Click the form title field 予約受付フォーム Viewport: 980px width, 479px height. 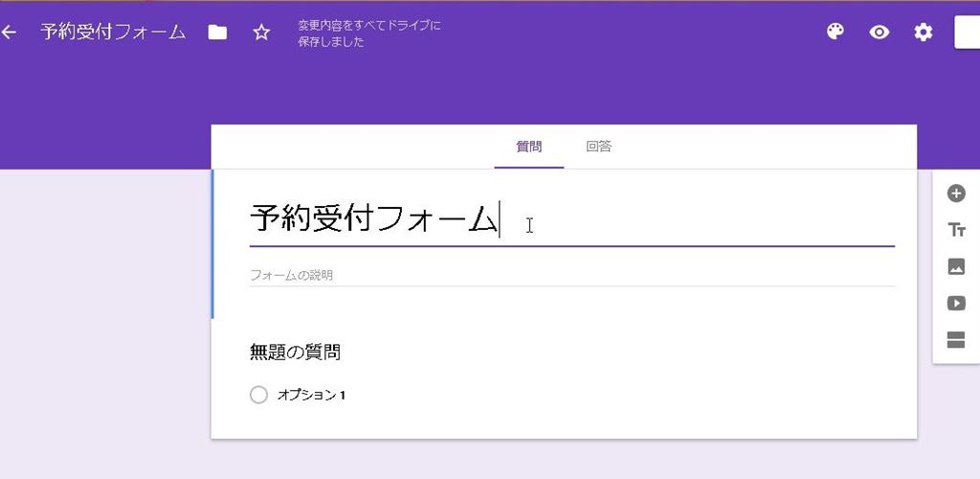point(374,219)
